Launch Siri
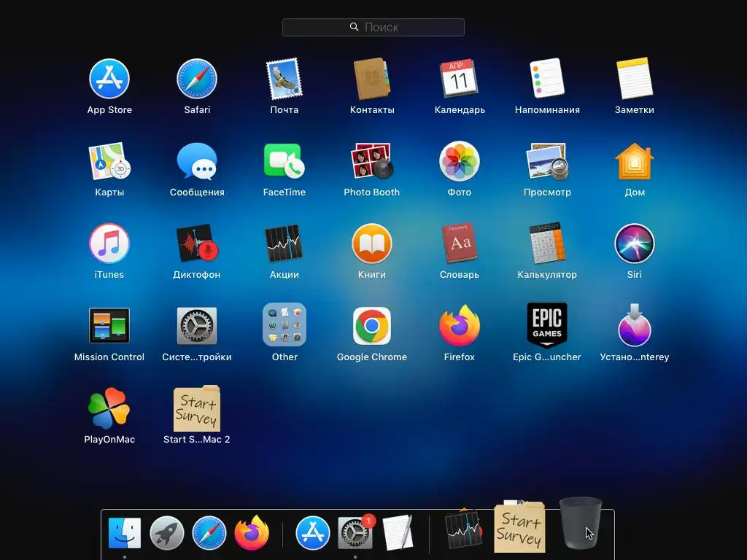747x560 pixels. tap(634, 244)
